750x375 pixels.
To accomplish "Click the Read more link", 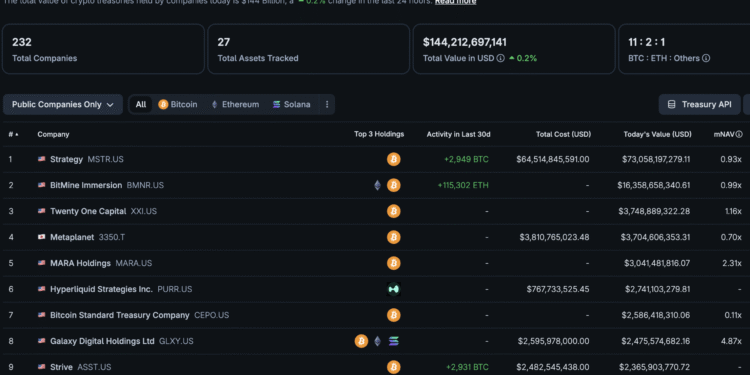I will coord(455,2).
